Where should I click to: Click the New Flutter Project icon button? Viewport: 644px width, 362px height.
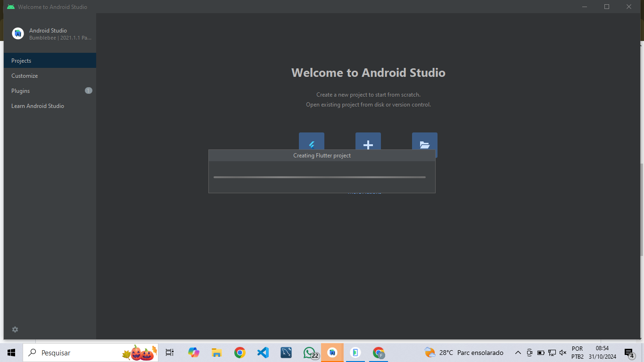[312, 141]
